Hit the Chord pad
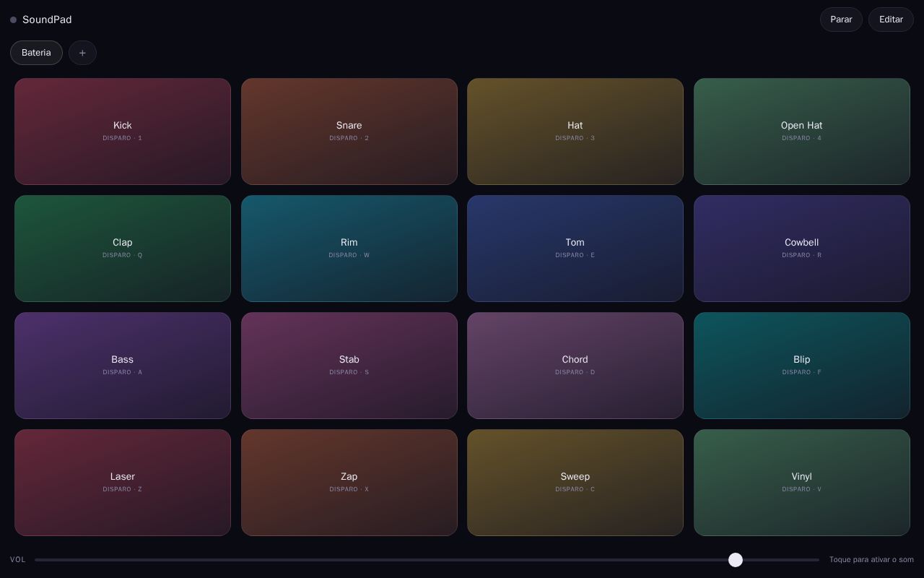The width and height of the screenshot is (924, 578). click(x=575, y=366)
